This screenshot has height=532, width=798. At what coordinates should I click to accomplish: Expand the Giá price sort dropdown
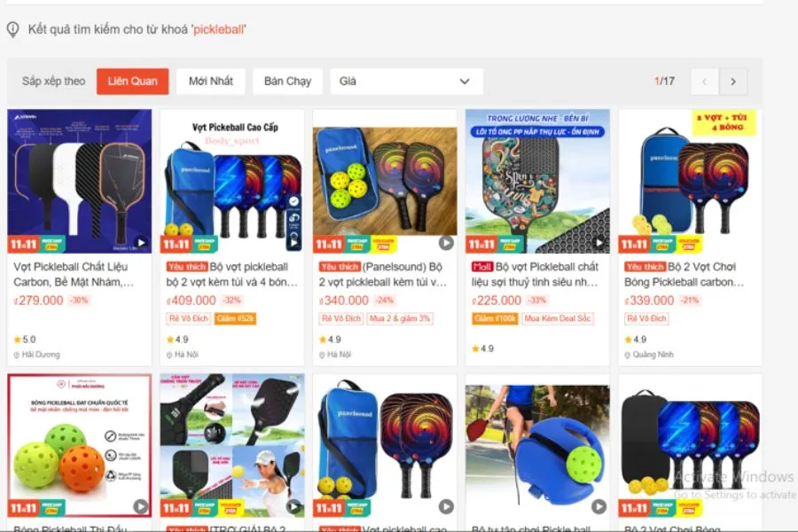[x=406, y=82]
